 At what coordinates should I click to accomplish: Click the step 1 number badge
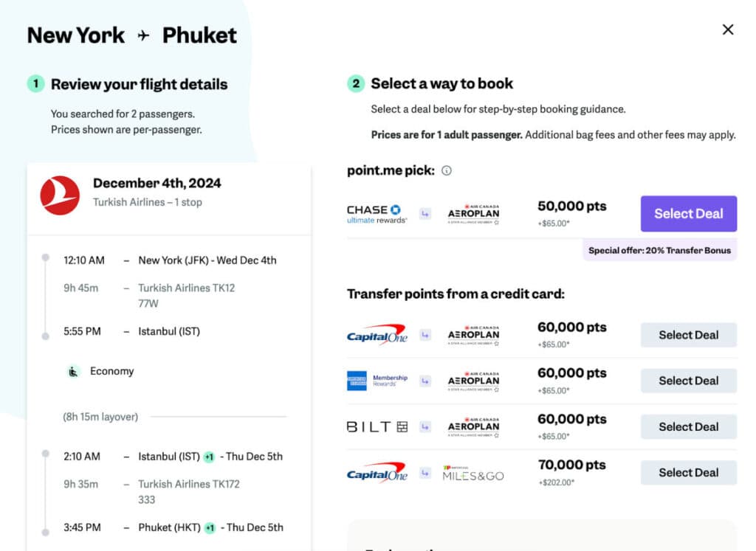[35, 84]
